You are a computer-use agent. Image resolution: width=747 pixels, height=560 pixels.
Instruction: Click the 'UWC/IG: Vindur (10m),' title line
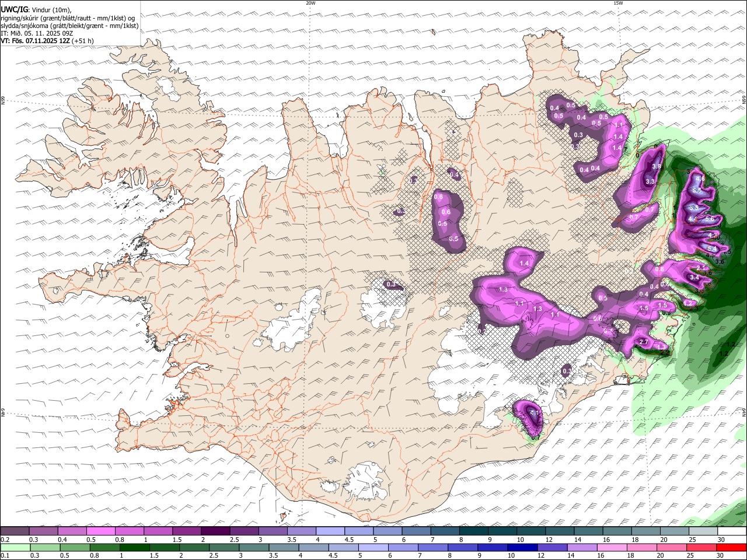(x=36, y=10)
